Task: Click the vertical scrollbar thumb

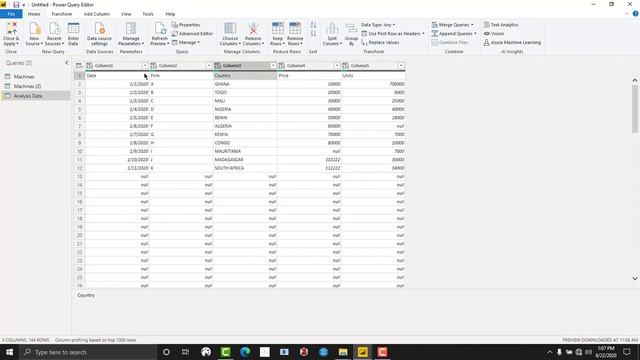Action: [635, 109]
